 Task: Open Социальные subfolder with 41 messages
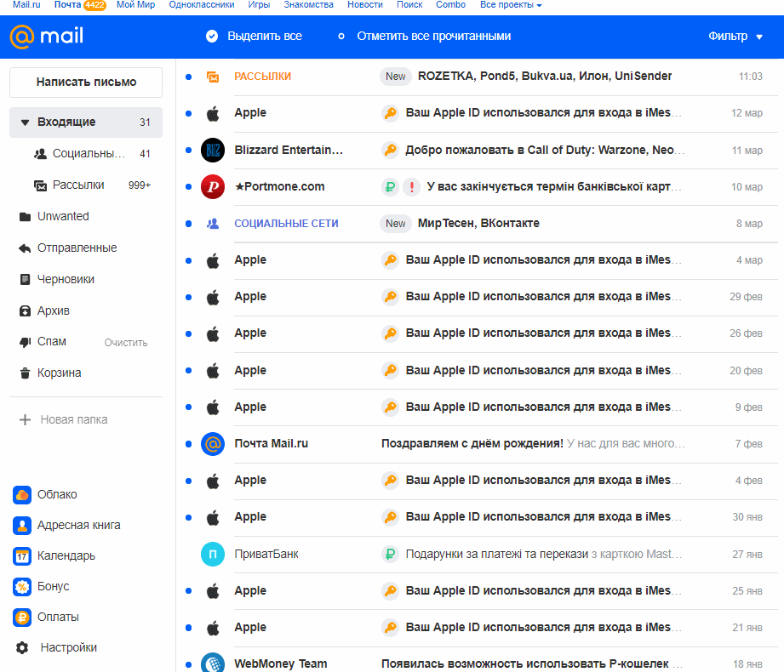pos(86,154)
